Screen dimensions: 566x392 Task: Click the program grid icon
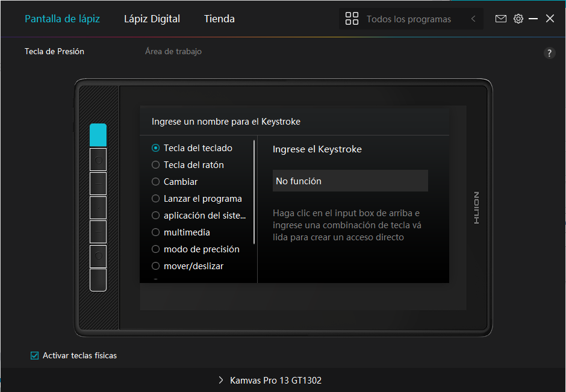point(352,19)
